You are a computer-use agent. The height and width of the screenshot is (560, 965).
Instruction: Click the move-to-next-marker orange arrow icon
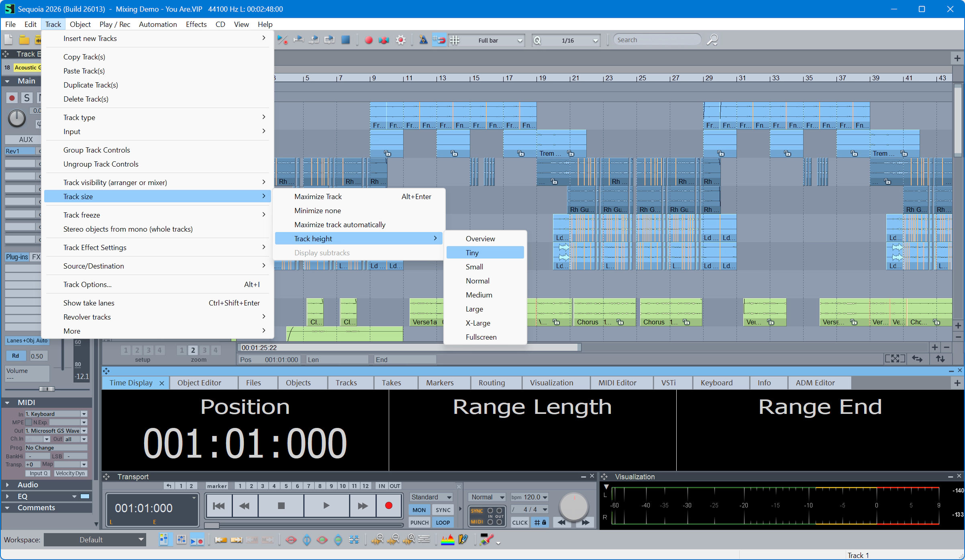point(236,540)
